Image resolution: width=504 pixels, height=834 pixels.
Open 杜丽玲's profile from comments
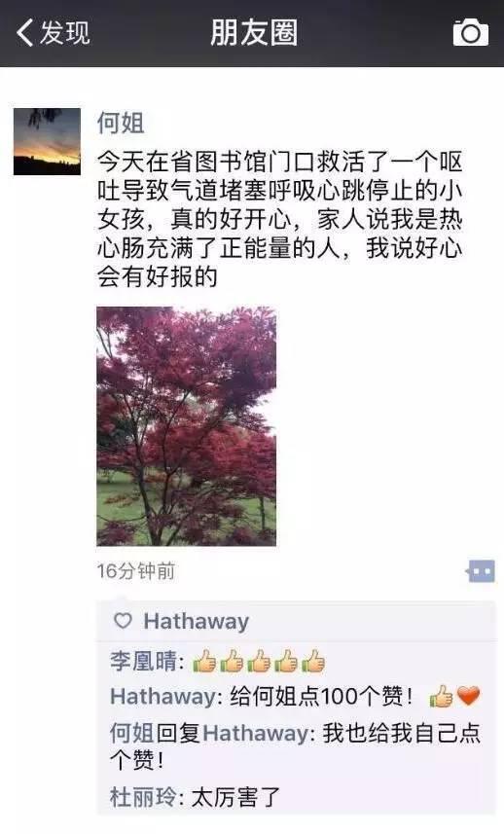tap(144, 797)
